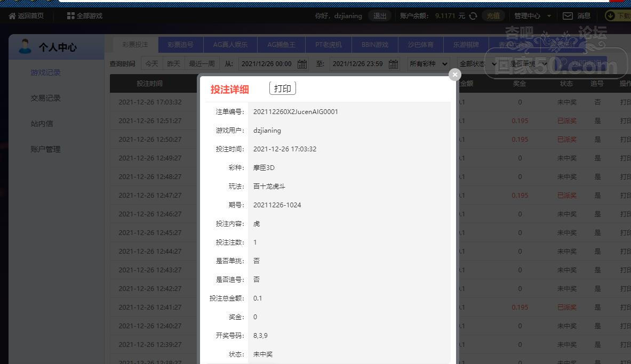Open the 全部状态 status dropdown
Viewport: 631px width, 364px height.
(478, 63)
